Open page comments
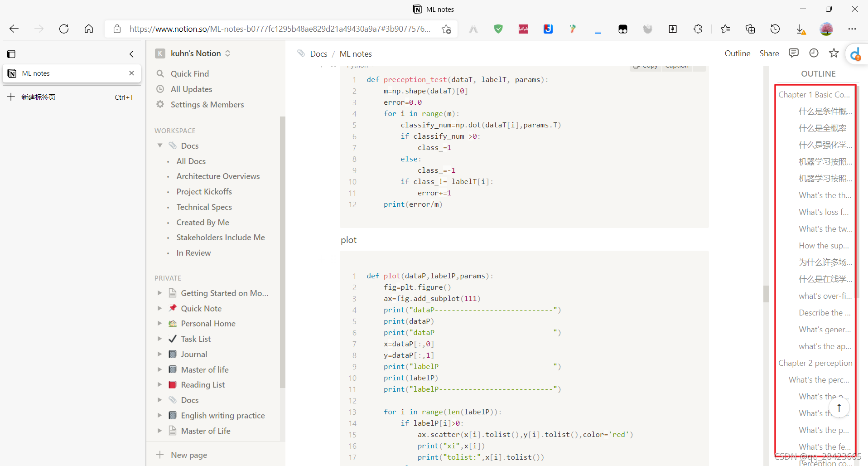868x466 pixels. click(793, 53)
